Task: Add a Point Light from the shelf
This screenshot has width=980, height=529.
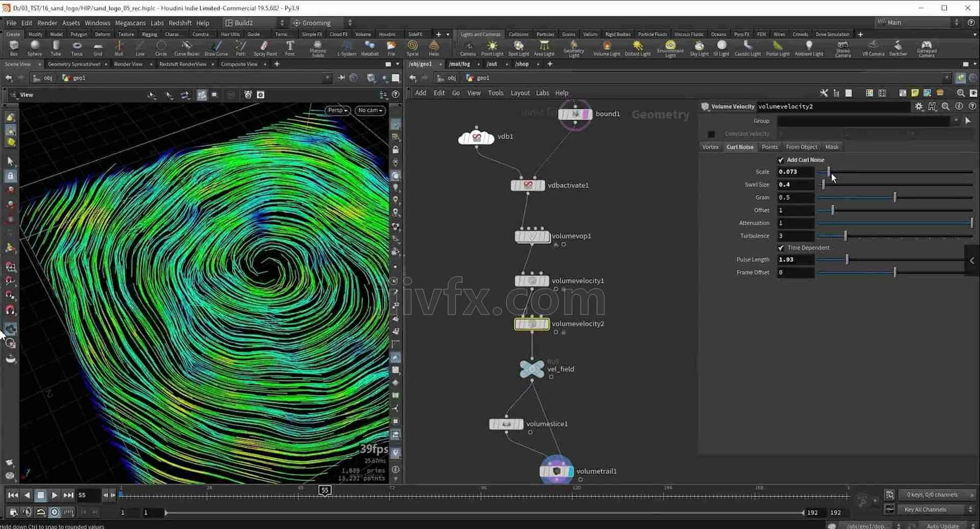Action: coord(492,48)
